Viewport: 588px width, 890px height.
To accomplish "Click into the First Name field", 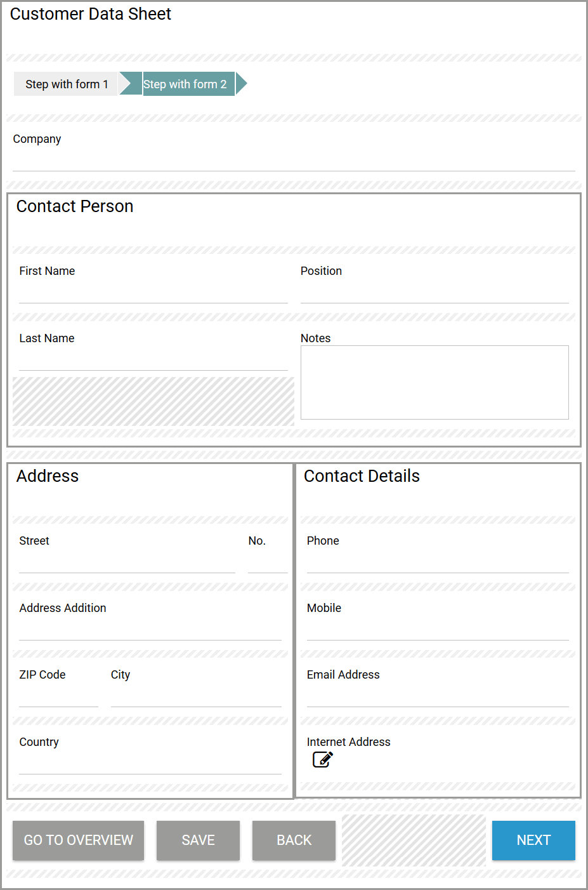I will [153, 293].
